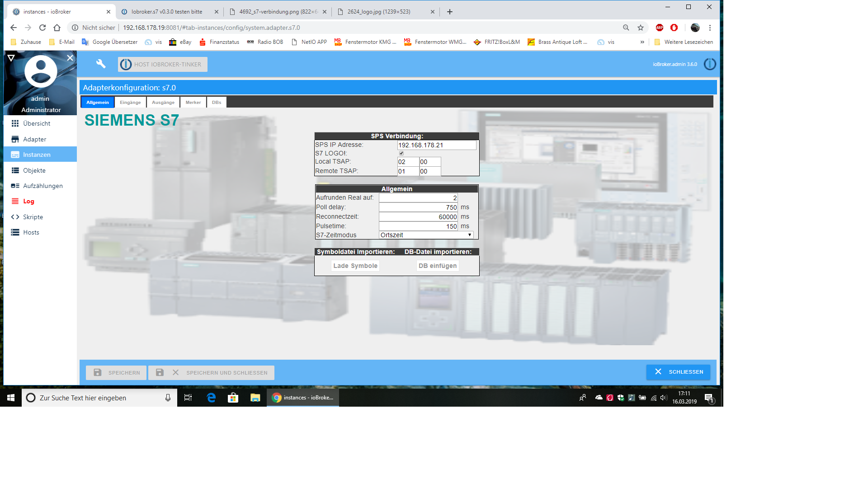This screenshot has height=488, width=868.
Task: Switch to the Allgemein tab
Action: point(98,102)
